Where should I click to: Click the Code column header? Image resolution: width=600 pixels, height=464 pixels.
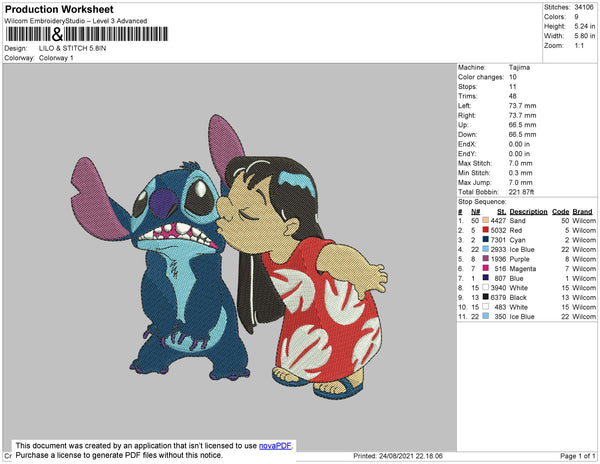pos(560,212)
